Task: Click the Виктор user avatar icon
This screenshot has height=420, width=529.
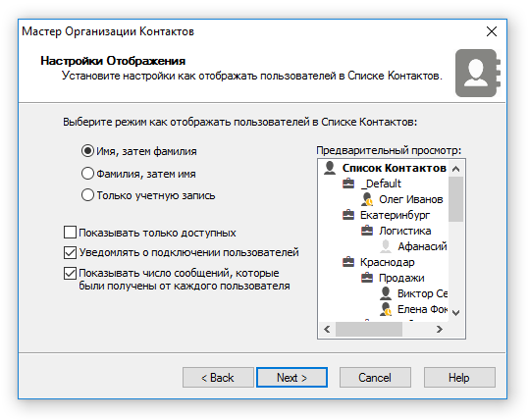Action: click(386, 293)
